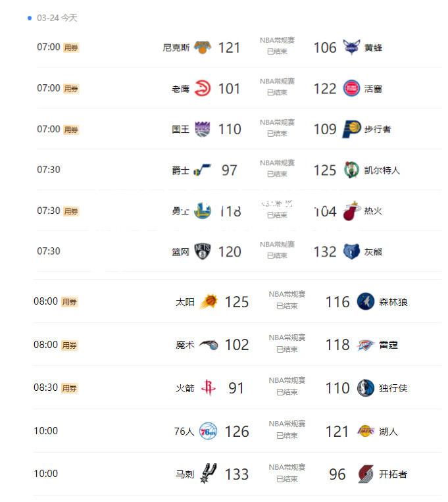Select the Hawks logo icon
448x502 pixels.
pyautogui.click(x=203, y=88)
